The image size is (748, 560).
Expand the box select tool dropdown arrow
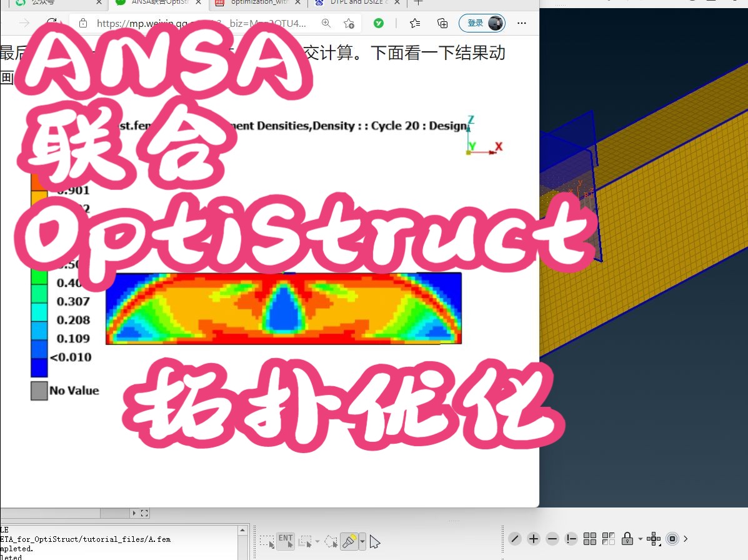(x=317, y=542)
